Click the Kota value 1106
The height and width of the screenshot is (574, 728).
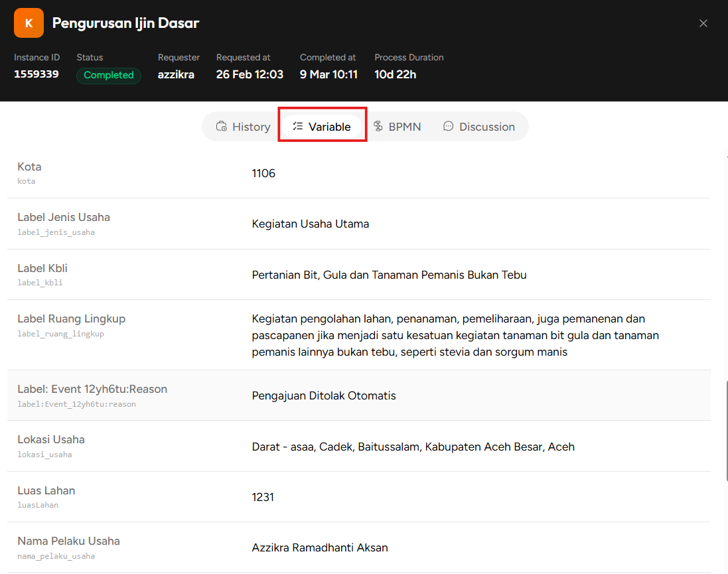(263, 173)
